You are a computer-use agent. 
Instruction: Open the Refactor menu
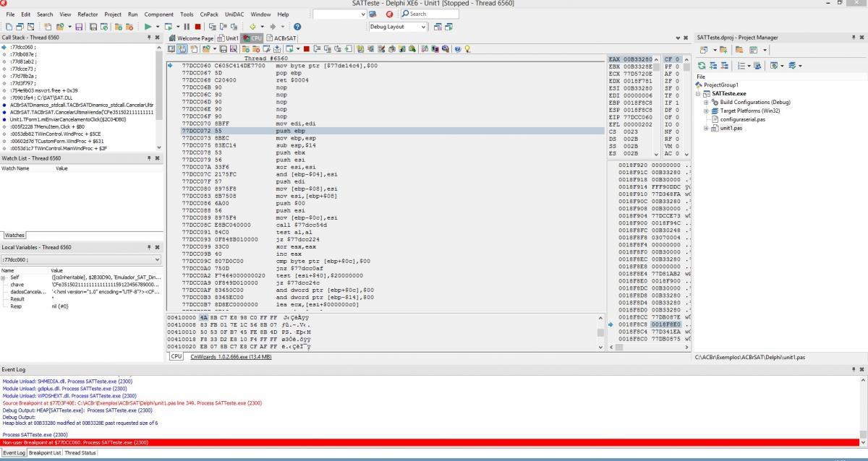tap(88, 14)
